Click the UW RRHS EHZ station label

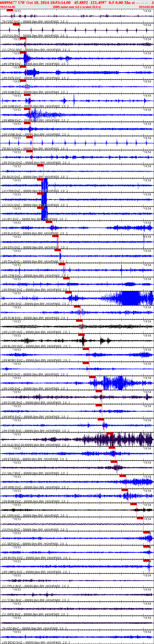tap(12, 290)
